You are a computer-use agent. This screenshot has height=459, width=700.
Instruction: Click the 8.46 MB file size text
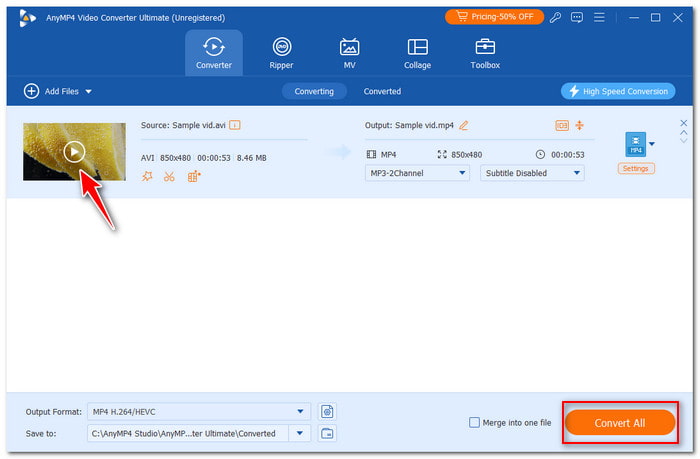(x=251, y=158)
